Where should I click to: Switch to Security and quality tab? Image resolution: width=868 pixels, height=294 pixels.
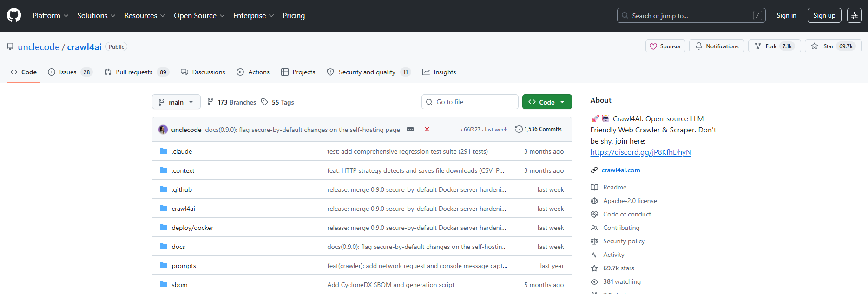point(368,72)
